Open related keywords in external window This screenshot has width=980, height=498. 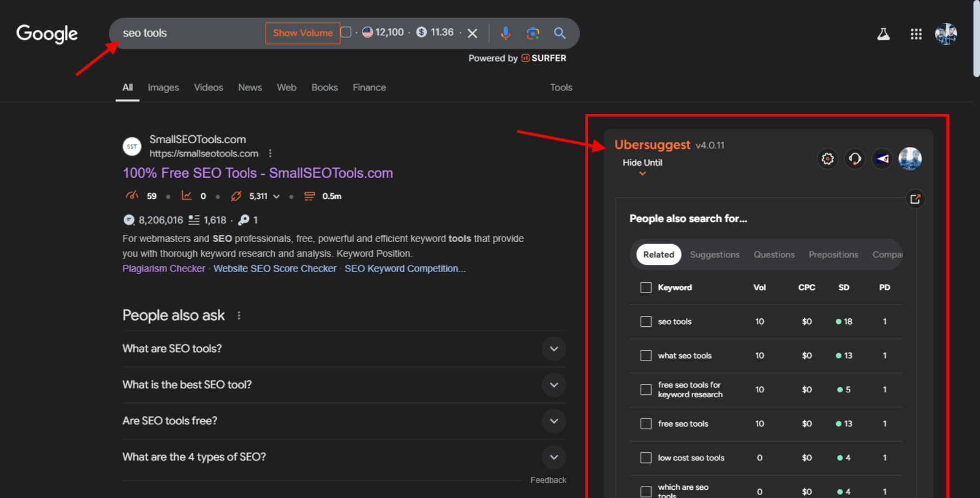point(915,199)
